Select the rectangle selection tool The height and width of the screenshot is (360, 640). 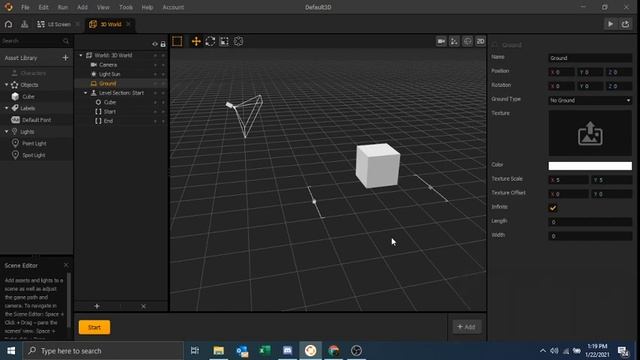pos(177,41)
